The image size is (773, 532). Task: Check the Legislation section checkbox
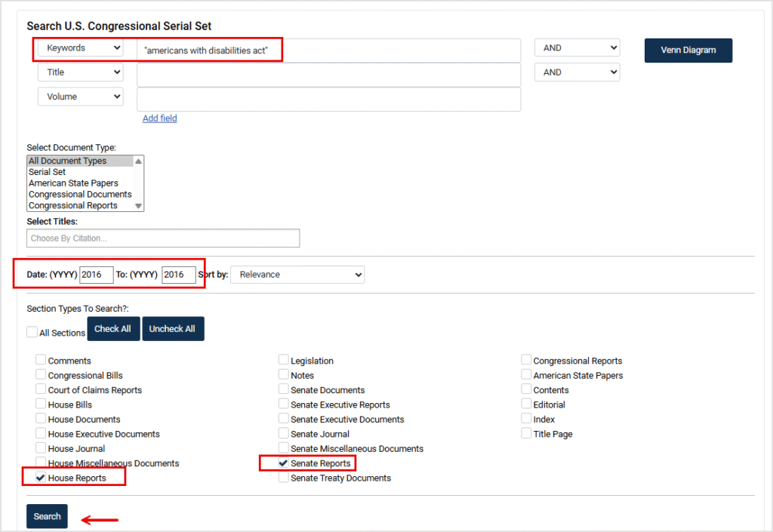tap(284, 361)
